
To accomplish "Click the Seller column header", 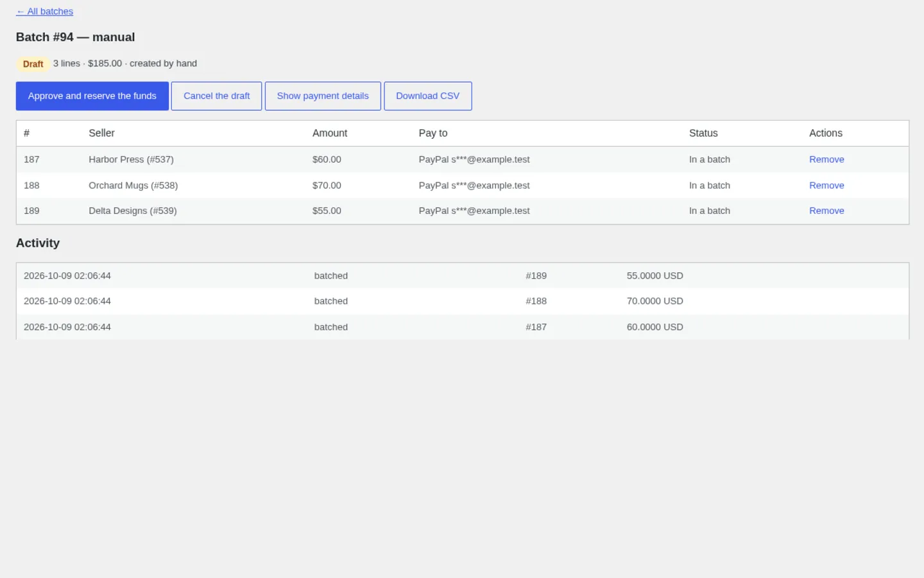I will (101, 133).
